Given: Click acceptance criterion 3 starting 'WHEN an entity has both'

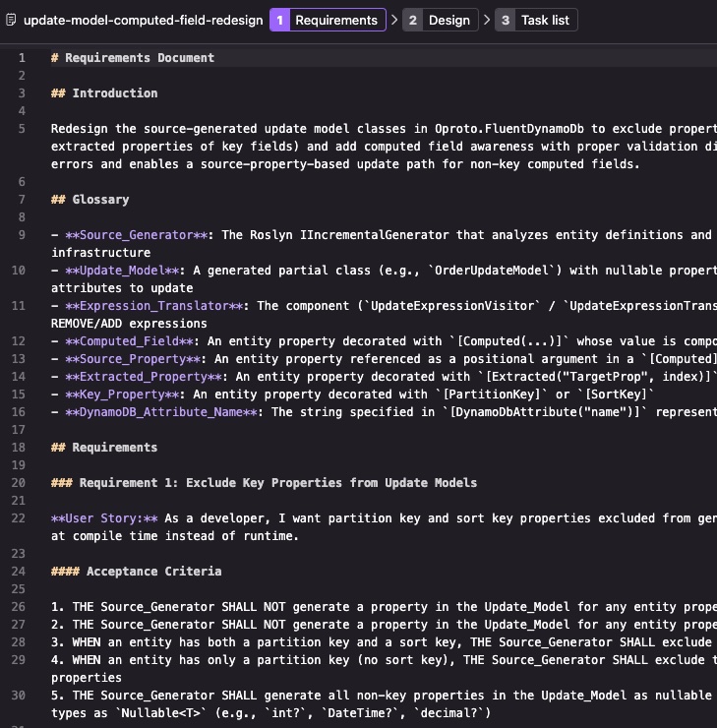Looking at the screenshot, I should click(384, 642).
